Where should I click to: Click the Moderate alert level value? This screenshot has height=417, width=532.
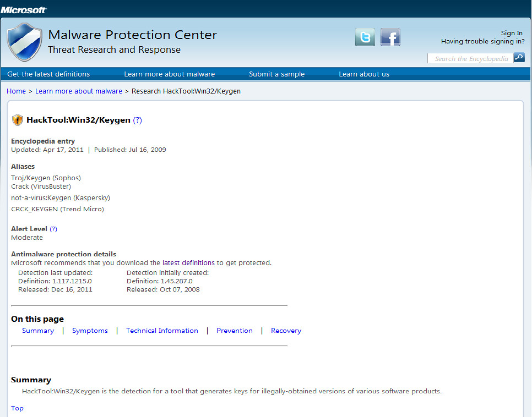[x=27, y=238]
